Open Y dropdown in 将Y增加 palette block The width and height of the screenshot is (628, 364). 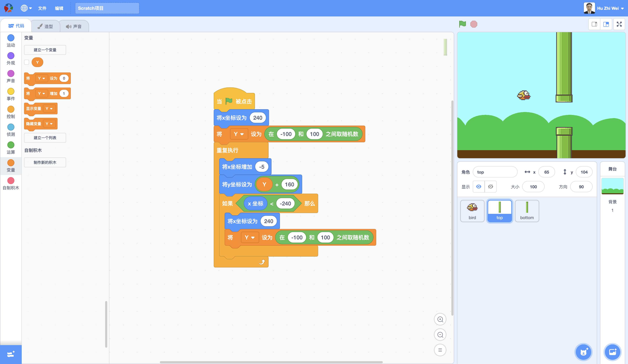point(41,93)
